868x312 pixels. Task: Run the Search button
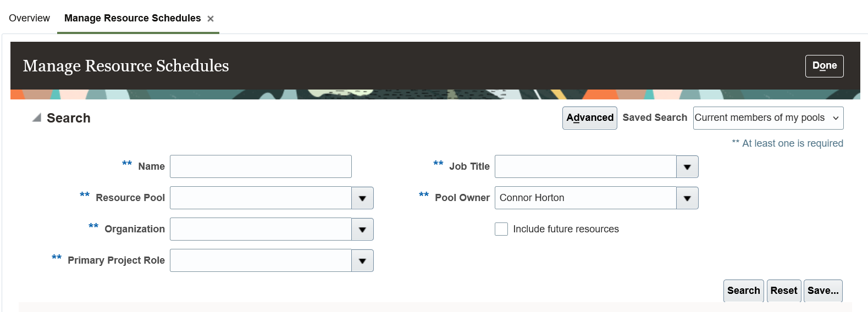pos(743,291)
